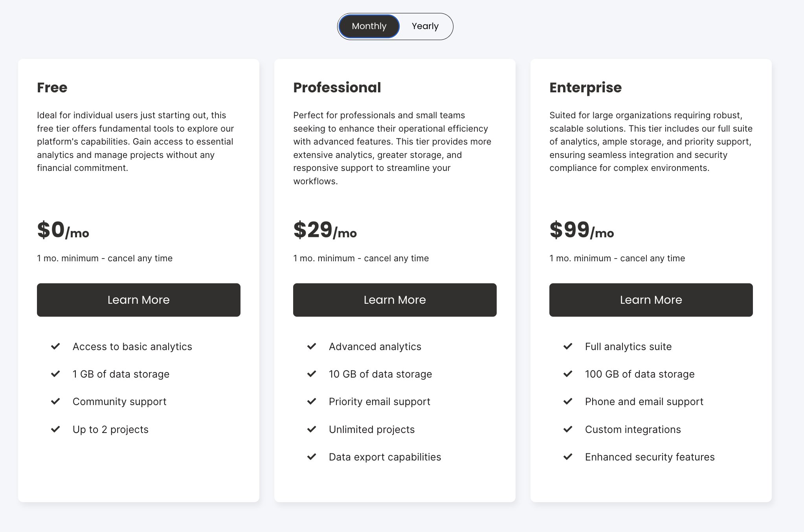This screenshot has height=532, width=804.
Task: Click Learn More for the Professional plan
Action: tap(395, 300)
